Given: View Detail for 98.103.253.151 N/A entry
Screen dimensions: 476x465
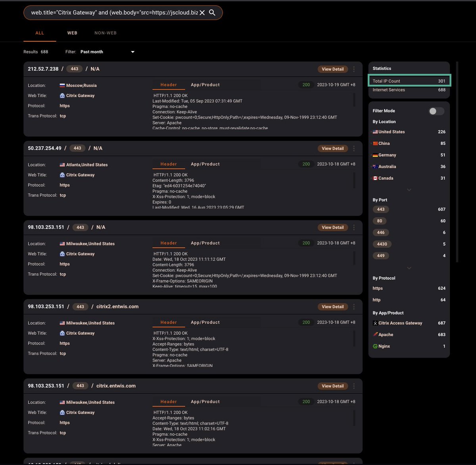Looking at the screenshot, I should coord(332,228).
